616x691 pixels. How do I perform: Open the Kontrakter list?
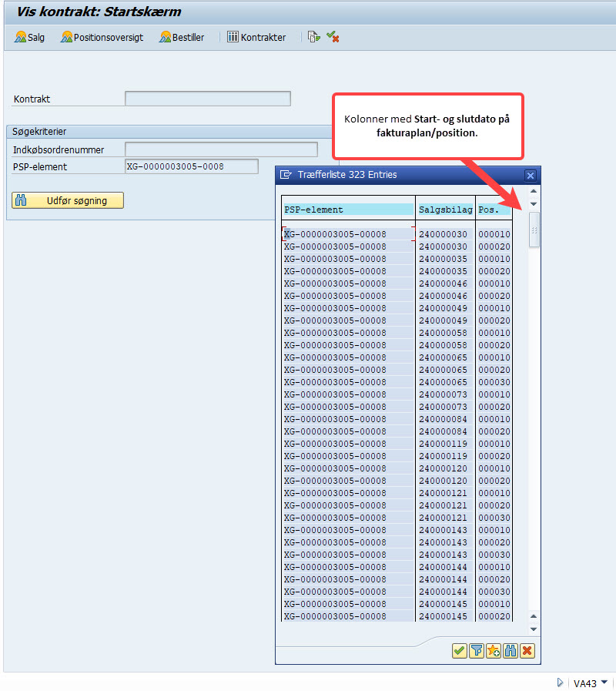256,37
